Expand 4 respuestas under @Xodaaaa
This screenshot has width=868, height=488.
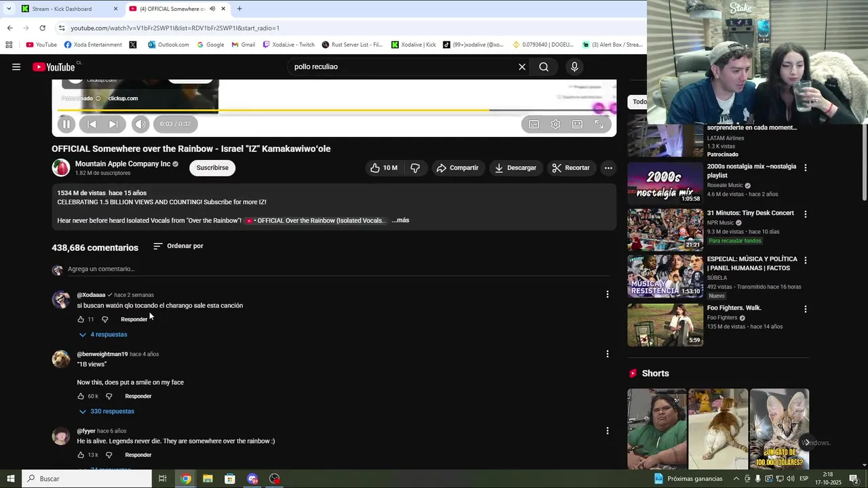[x=103, y=335]
